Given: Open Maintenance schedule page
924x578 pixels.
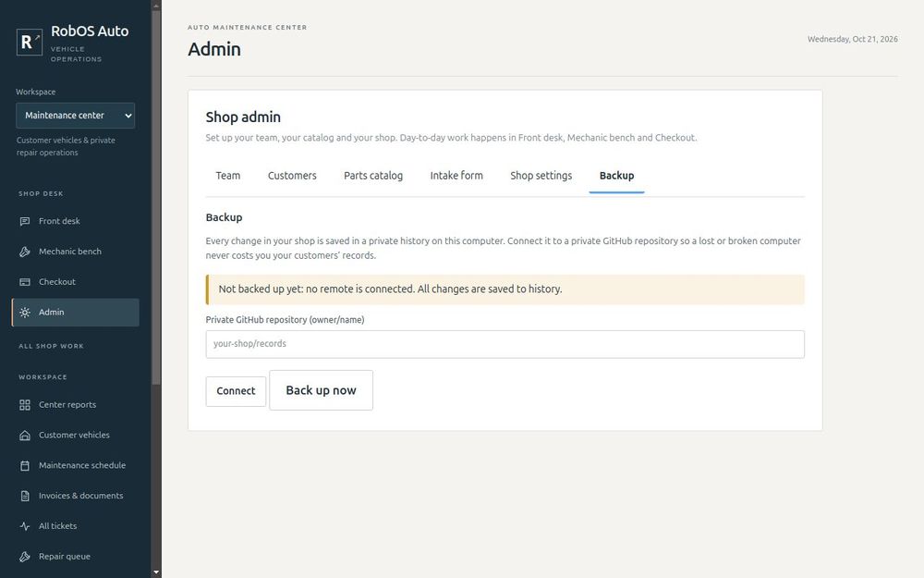Looking at the screenshot, I should (x=76, y=466).
